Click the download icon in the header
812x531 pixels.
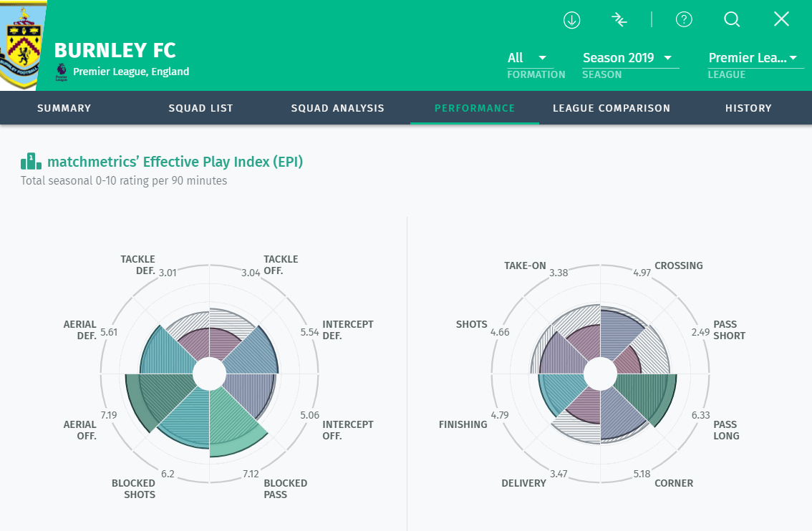tap(571, 20)
